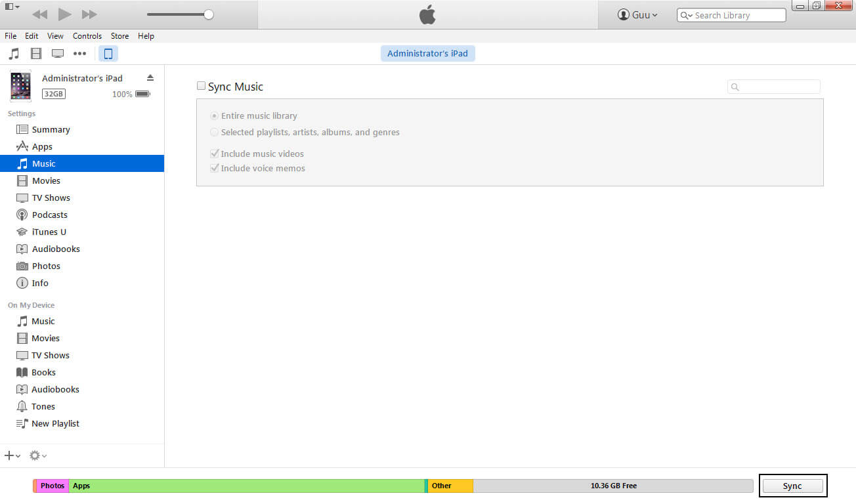This screenshot has width=856, height=504.
Task: Toggle Include music videos checkbox
Action: (x=214, y=154)
